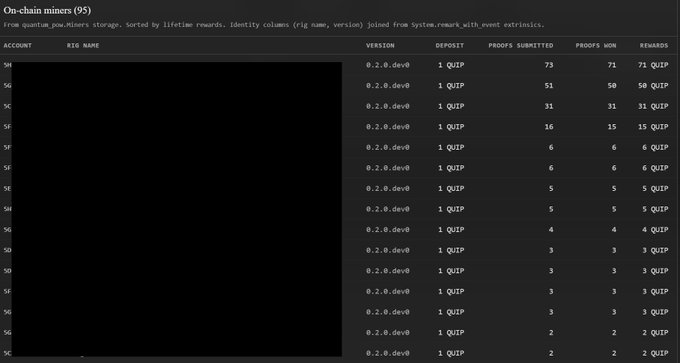This screenshot has height=363, width=680.
Task: Click proofs won value '71'
Action: click(x=611, y=65)
